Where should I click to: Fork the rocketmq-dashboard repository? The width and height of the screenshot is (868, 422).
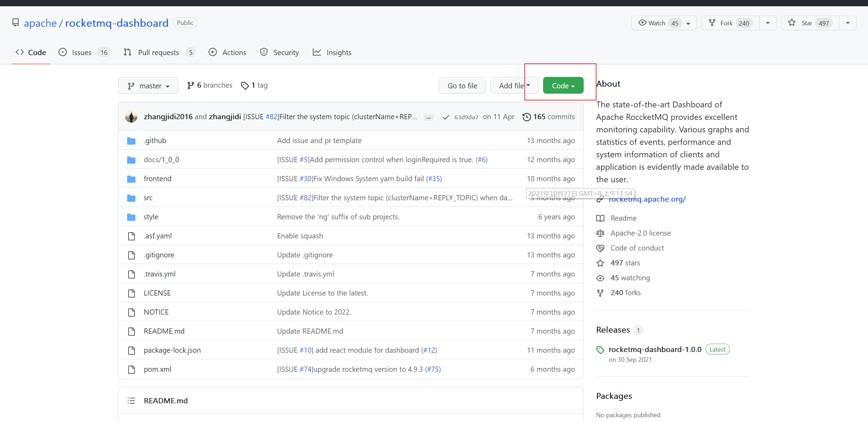pyautogui.click(x=730, y=23)
